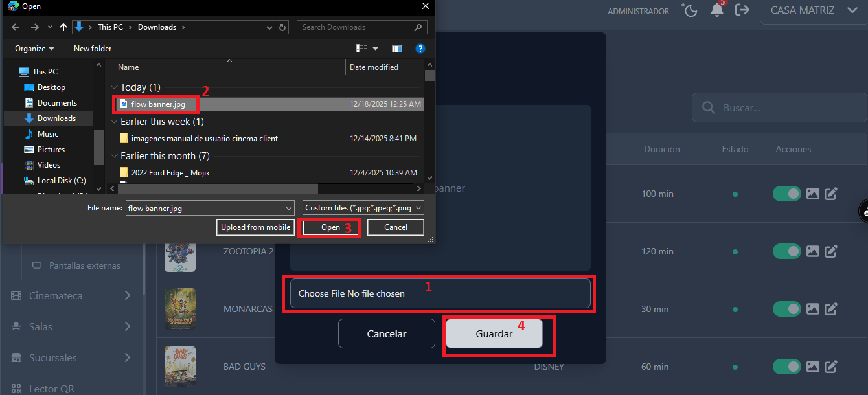The image size is (868, 395).
Task: Open notifications via the bell icon
Action: pos(716,10)
